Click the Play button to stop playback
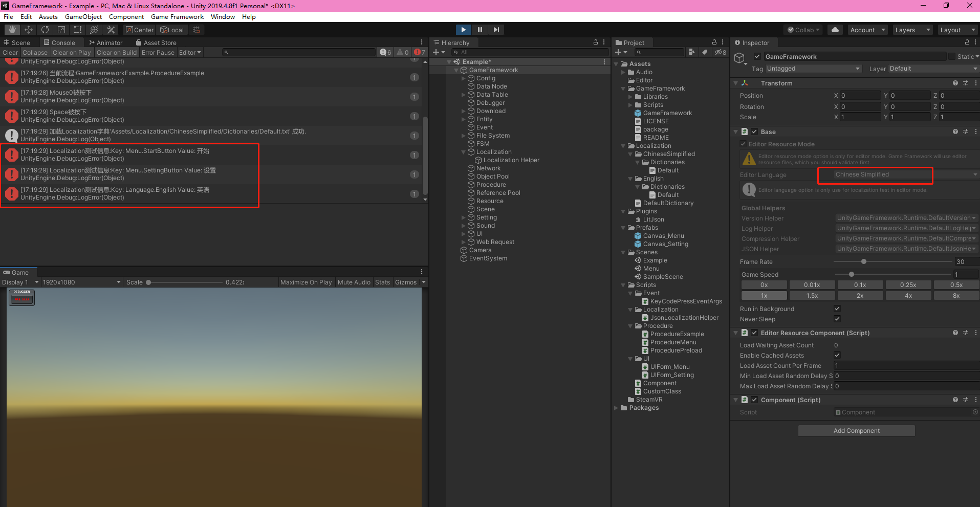 [x=463, y=29]
